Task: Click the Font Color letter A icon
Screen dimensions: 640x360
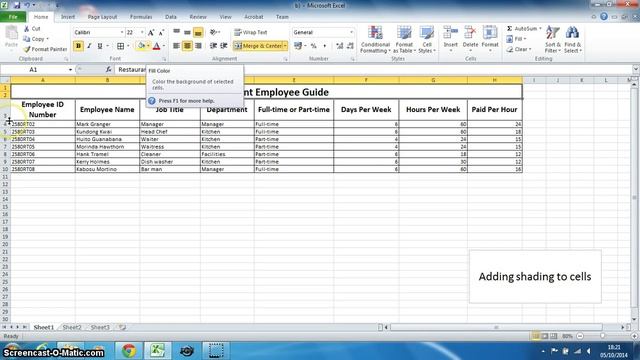Action: coord(156,46)
